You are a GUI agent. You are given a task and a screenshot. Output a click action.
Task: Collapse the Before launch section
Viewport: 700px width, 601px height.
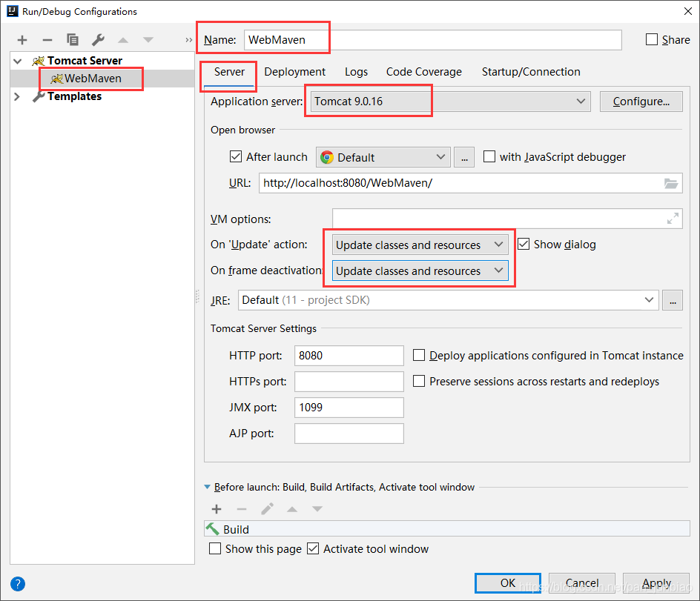207,487
